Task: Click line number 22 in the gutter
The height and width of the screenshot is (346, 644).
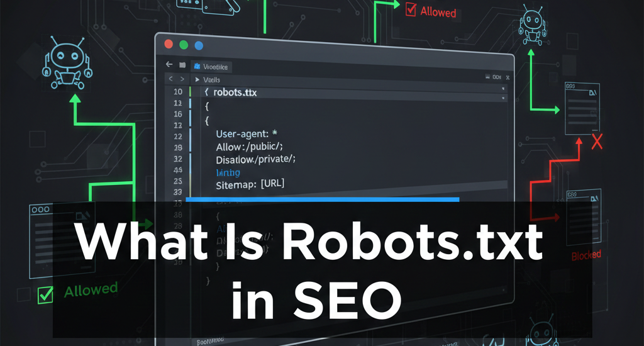Action: (178, 137)
